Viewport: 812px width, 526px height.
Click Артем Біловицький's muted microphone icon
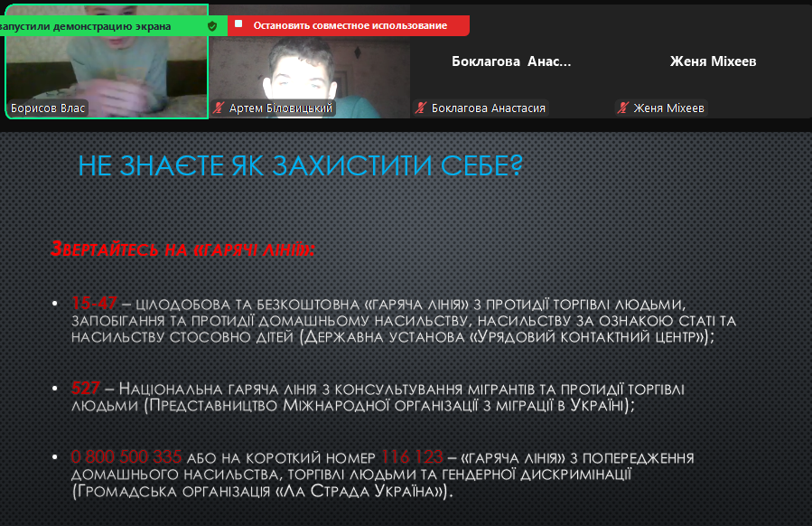(218, 108)
